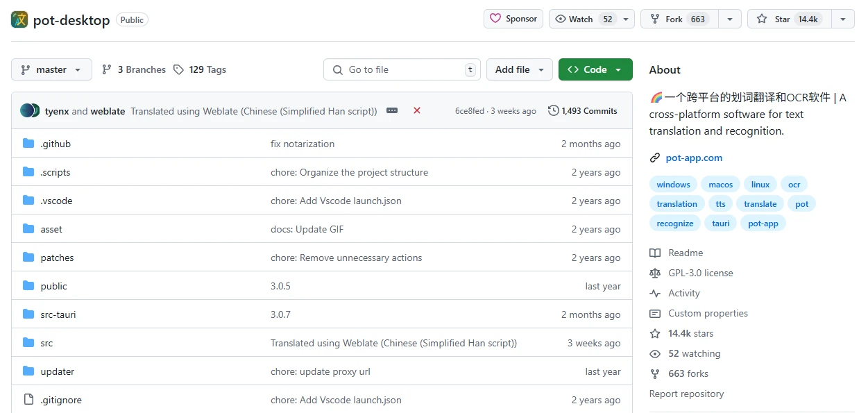Click the .github folder icon
This screenshot has width=868, height=413.
click(28, 144)
